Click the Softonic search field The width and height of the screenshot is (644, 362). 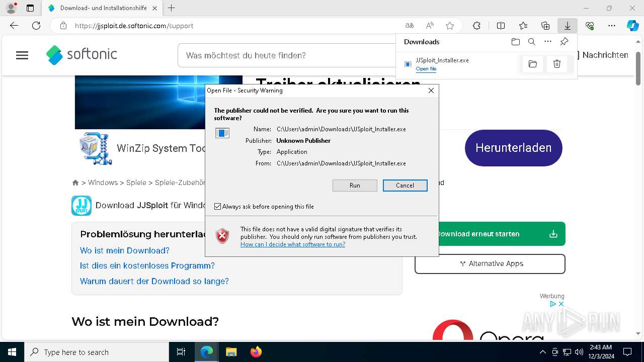tap(287, 55)
